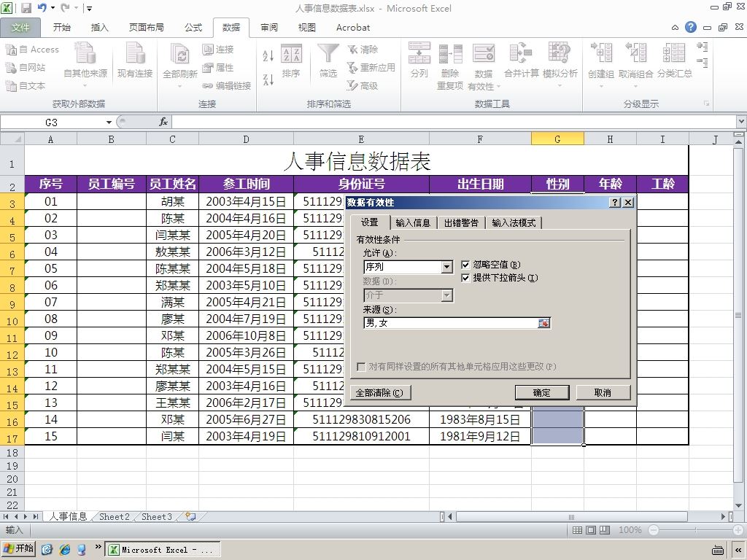Image resolution: width=747 pixels, height=560 pixels.
Task: Open Sheet2 worksheet tab
Action: click(114, 517)
